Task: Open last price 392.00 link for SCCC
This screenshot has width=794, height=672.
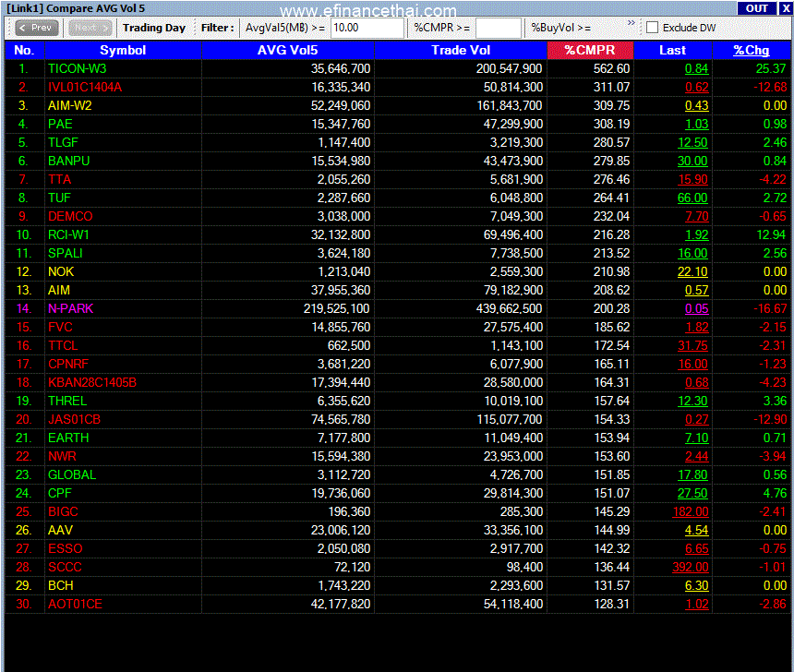Action: (691, 567)
